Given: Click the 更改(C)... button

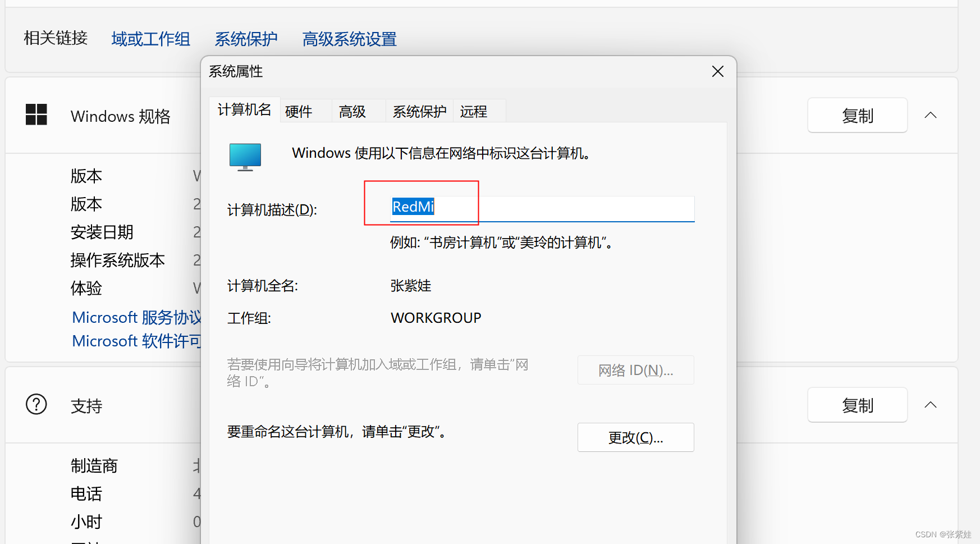Looking at the screenshot, I should coord(636,437).
